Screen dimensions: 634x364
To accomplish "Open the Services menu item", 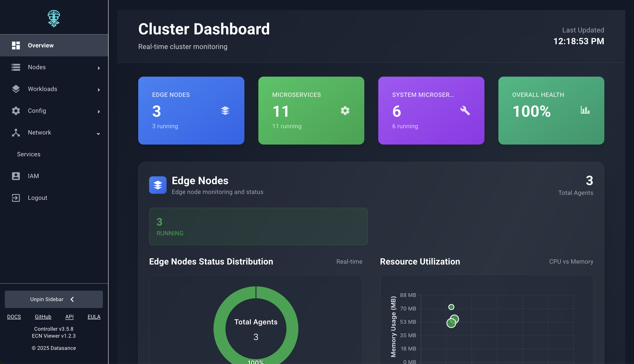I will click(29, 154).
